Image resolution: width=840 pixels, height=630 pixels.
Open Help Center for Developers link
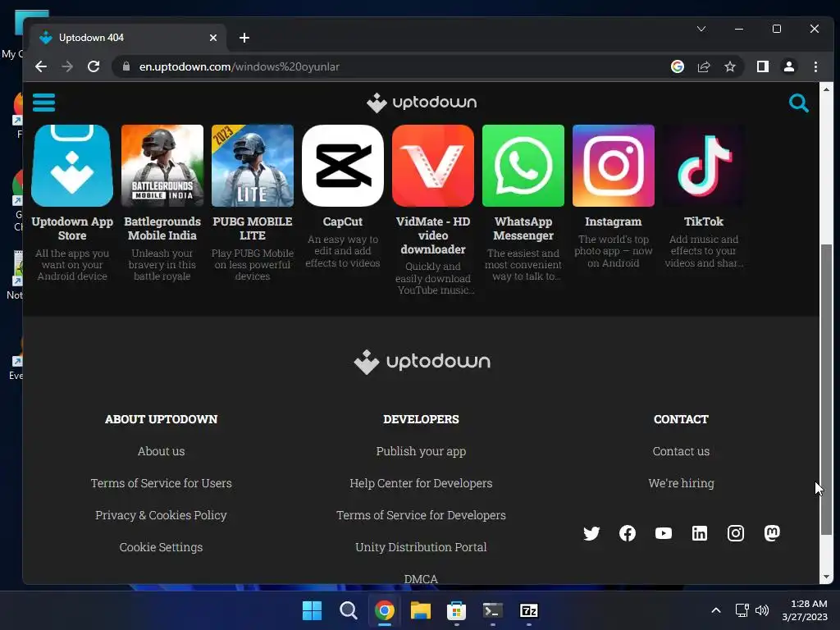click(421, 483)
